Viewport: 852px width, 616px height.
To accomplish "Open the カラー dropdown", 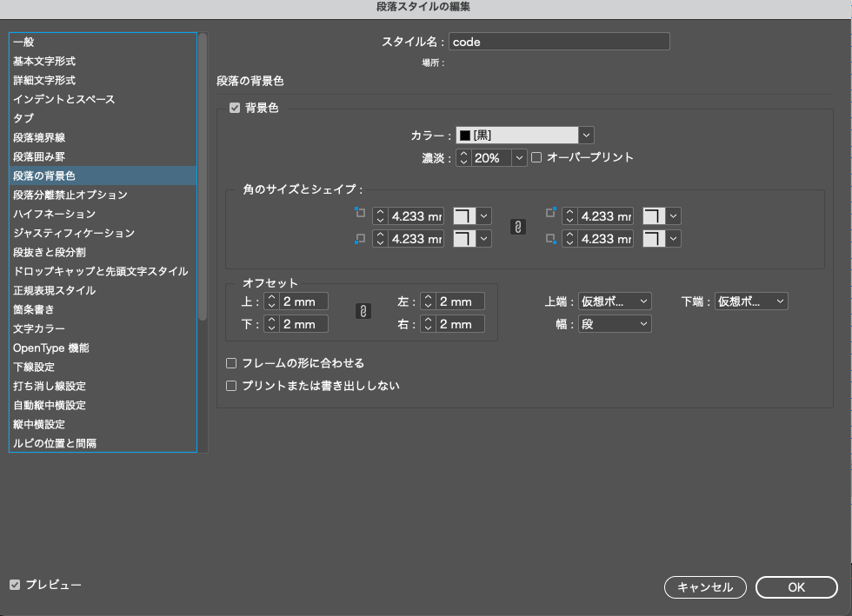I will [586, 135].
